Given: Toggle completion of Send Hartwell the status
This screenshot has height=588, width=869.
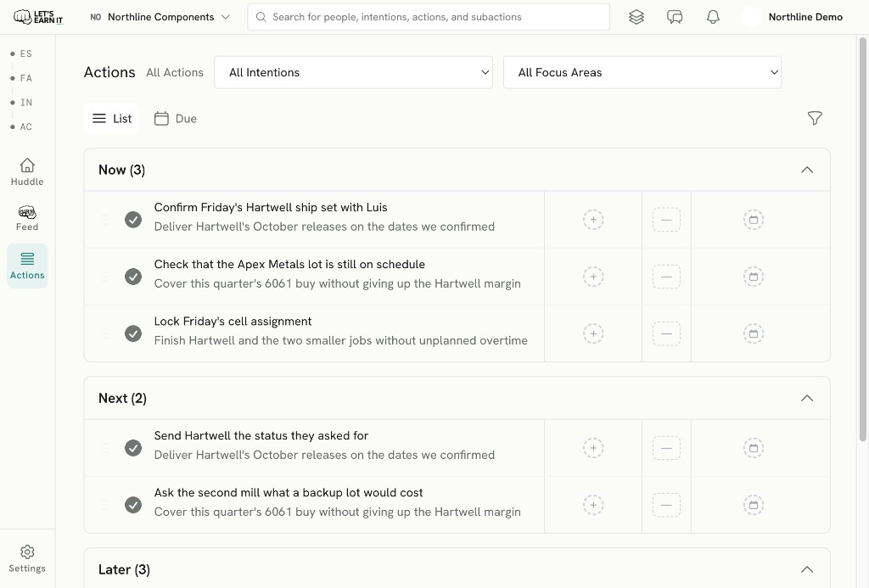Looking at the screenshot, I should tap(133, 448).
